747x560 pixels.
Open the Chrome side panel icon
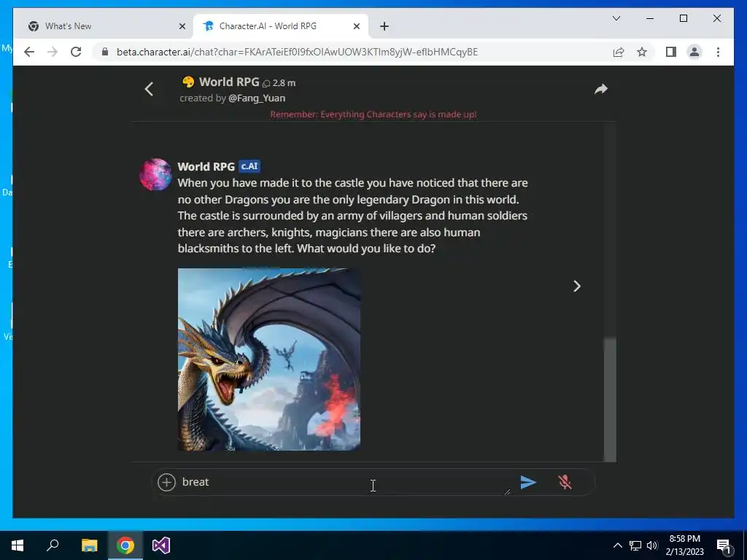tap(671, 52)
